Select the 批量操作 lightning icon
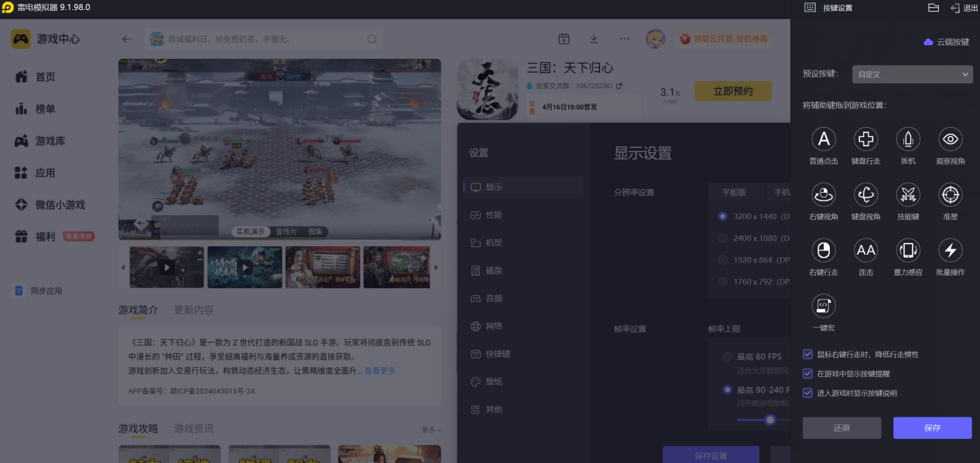Image resolution: width=980 pixels, height=463 pixels. 950,250
